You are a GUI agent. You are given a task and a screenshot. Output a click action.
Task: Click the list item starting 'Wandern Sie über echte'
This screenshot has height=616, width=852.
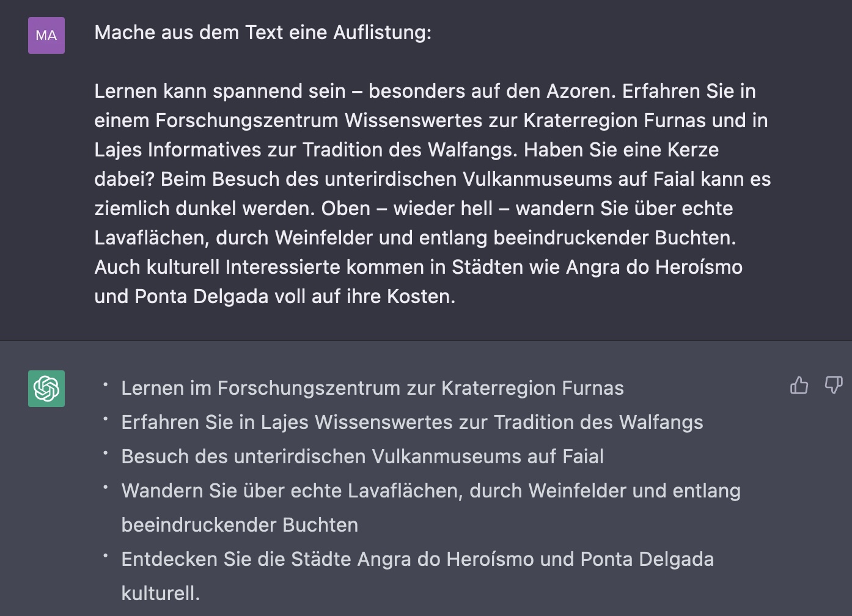[431, 508]
